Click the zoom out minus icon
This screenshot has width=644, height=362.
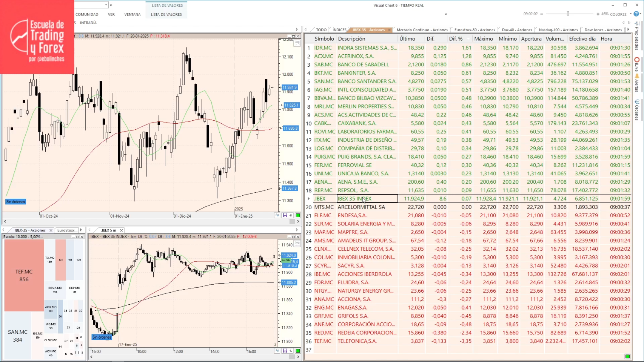point(542,14)
